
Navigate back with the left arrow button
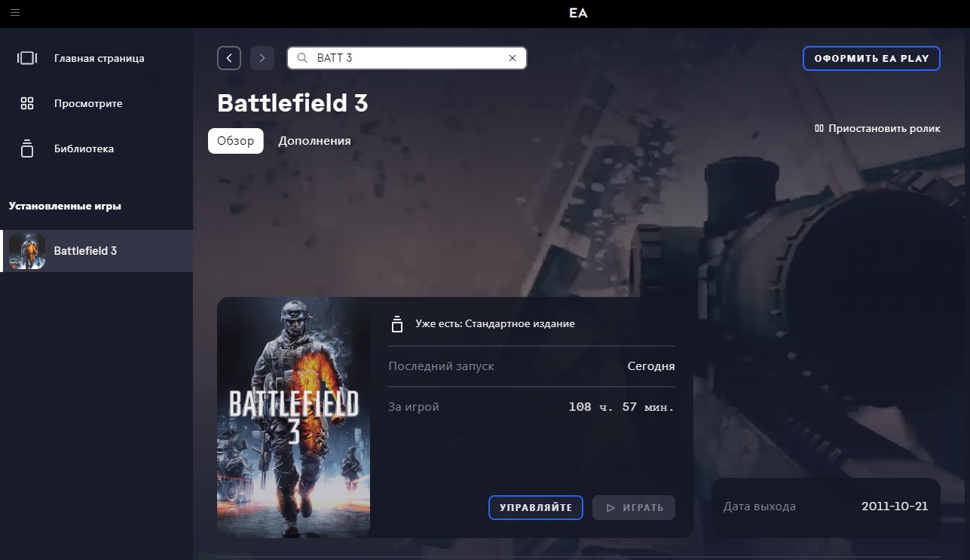[x=229, y=58]
